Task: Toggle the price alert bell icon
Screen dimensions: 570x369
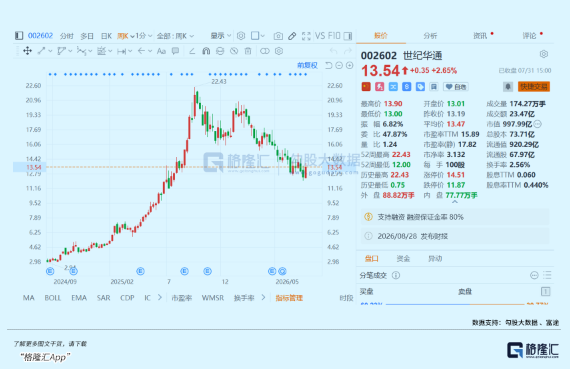Action: click(x=508, y=87)
